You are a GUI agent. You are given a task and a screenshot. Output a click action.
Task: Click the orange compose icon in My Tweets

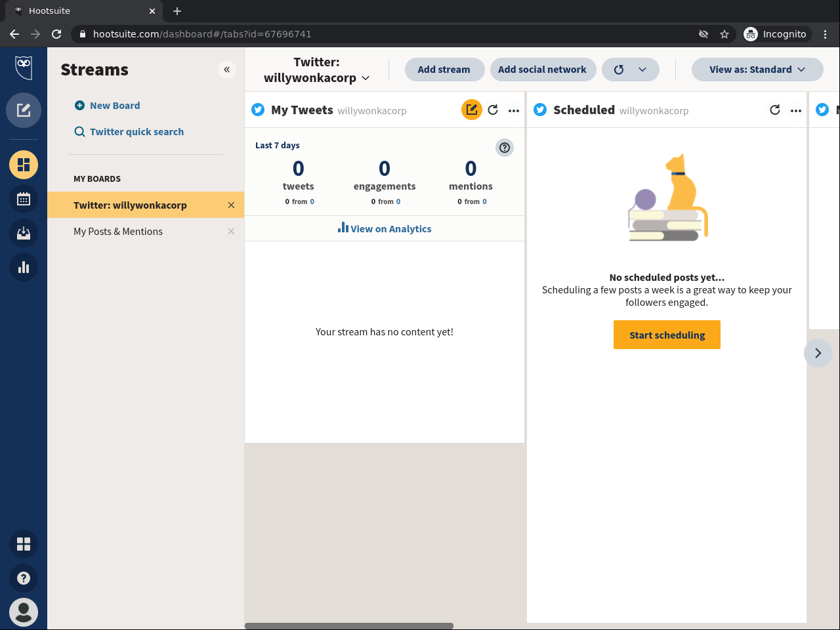[472, 110]
